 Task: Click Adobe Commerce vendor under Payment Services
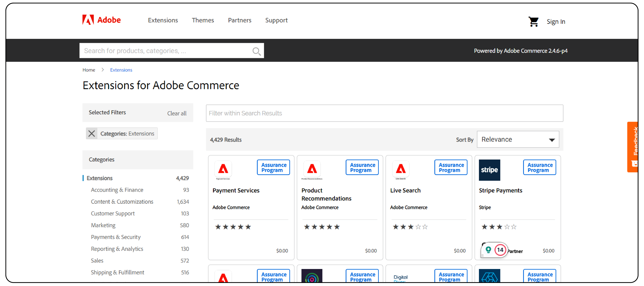point(231,207)
